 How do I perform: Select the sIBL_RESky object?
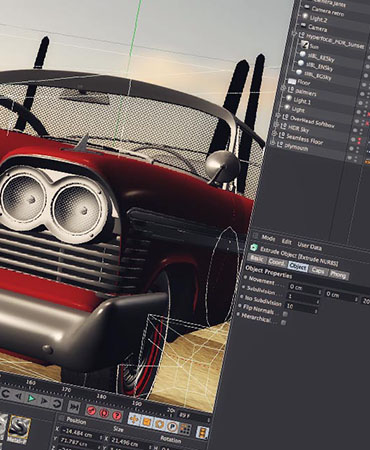(321, 57)
